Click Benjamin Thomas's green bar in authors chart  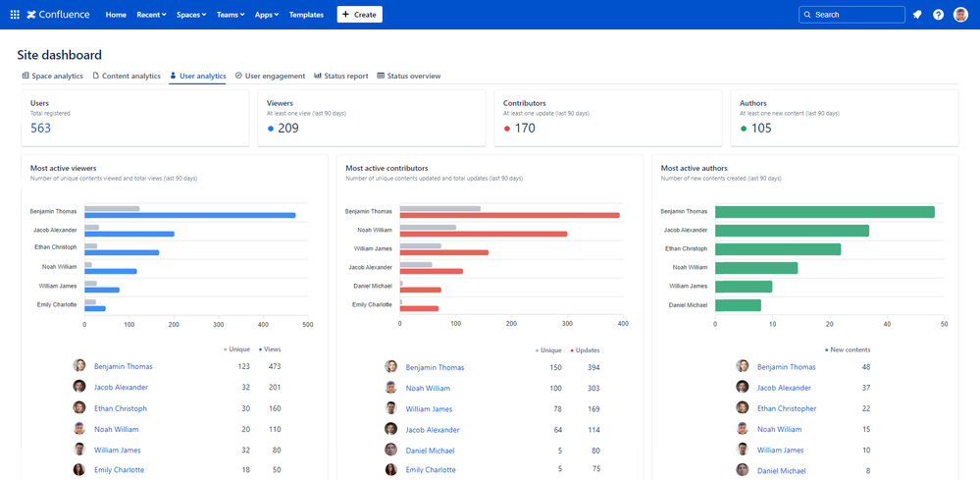[824, 212]
